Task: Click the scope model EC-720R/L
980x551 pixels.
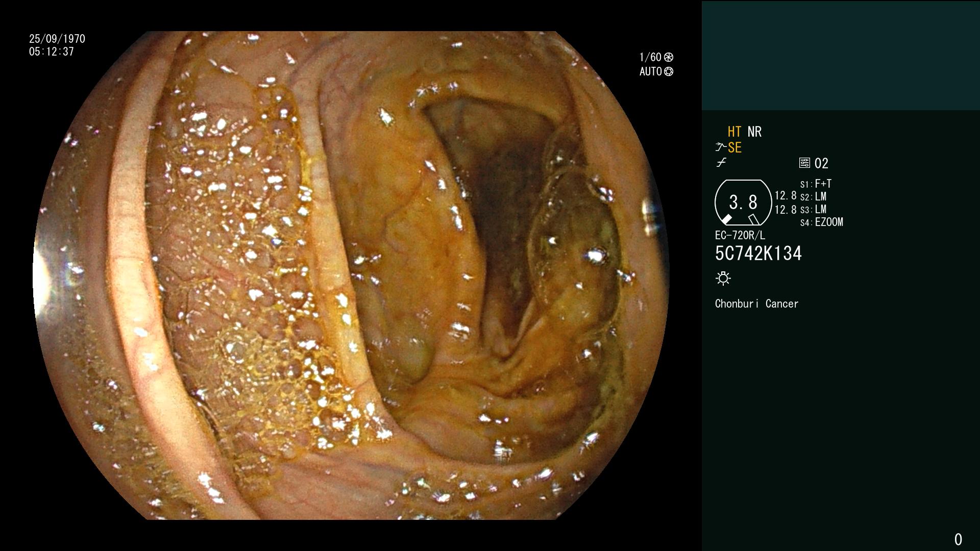Action: pos(740,235)
